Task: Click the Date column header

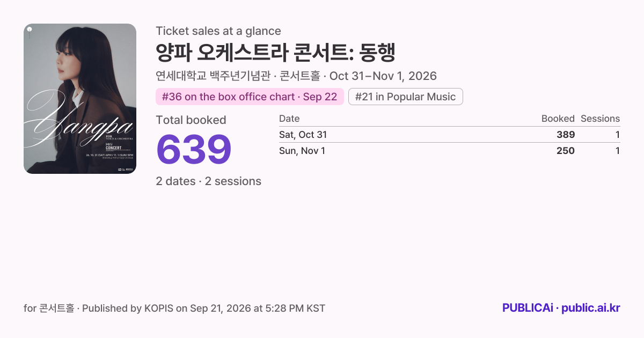Action: [289, 119]
